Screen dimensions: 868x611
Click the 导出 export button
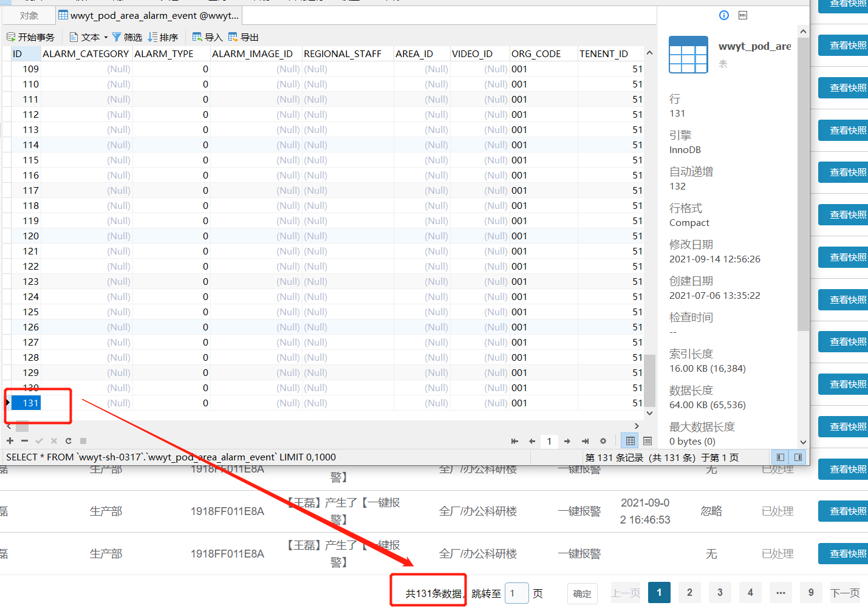[244, 37]
